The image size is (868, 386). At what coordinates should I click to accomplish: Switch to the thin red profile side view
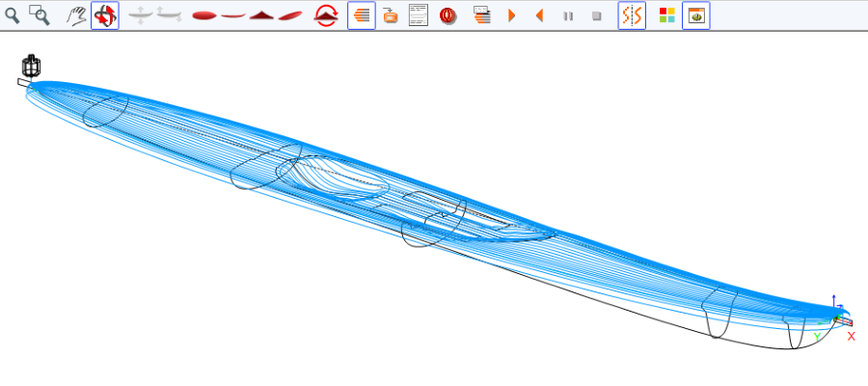(x=233, y=16)
